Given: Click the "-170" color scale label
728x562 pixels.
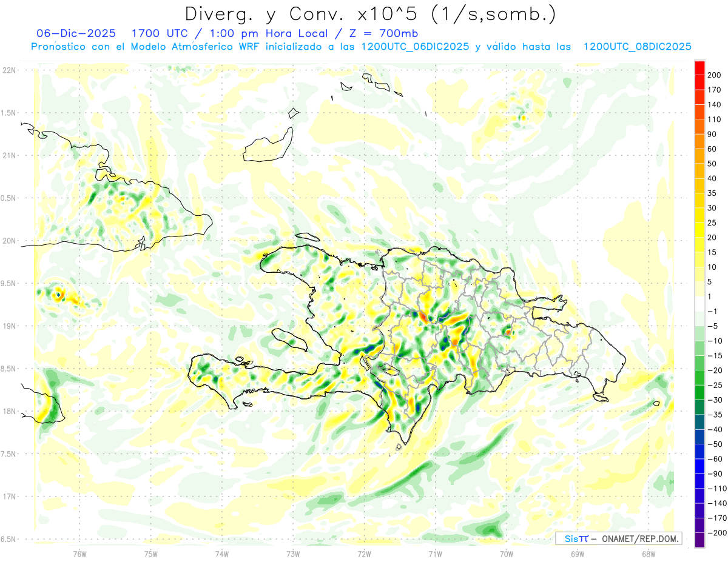Looking at the screenshot, I should [x=718, y=518].
